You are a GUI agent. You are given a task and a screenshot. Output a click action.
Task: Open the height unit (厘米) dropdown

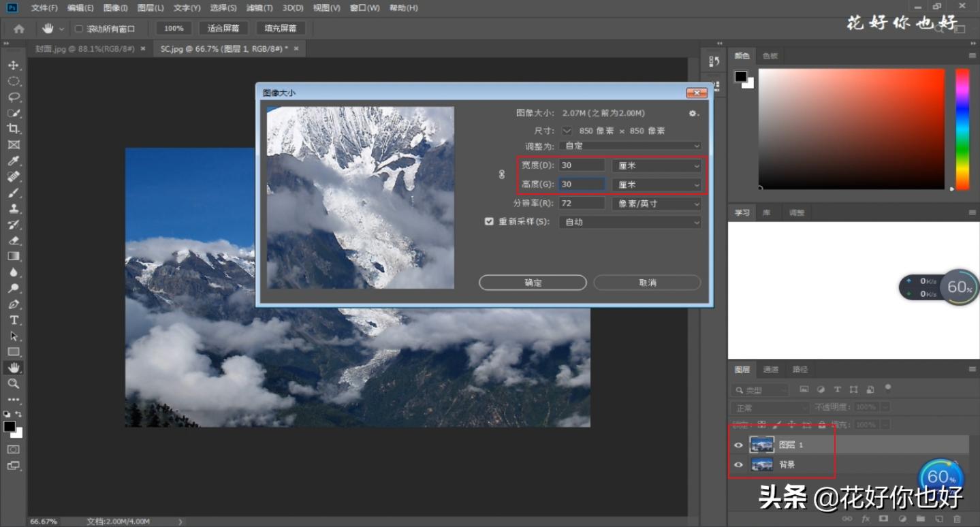pyautogui.click(x=657, y=185)
